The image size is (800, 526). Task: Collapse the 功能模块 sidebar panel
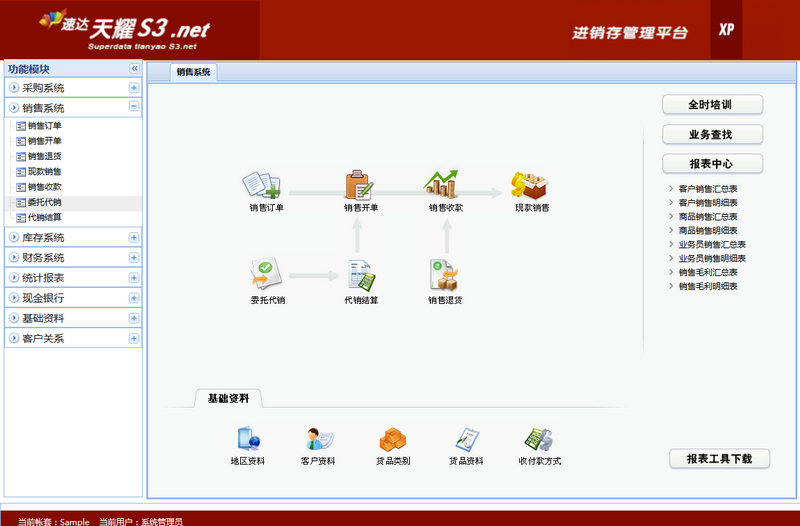[134, 68]
